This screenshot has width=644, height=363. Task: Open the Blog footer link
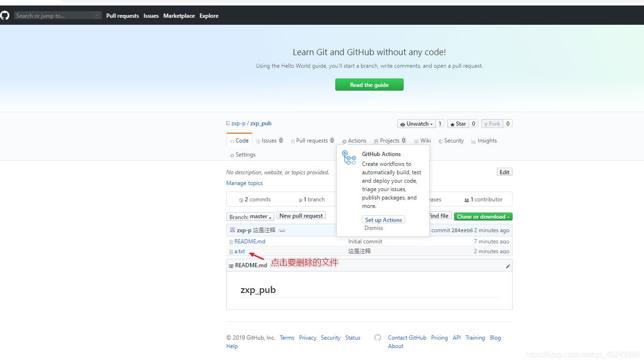pyautogui.click(x=495, y=338)
